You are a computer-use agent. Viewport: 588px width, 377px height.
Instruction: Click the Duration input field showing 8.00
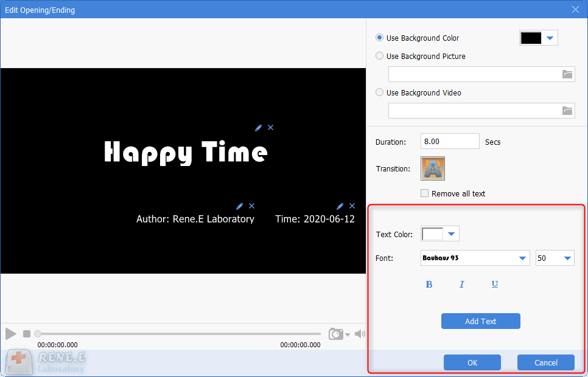pos(450,141)
